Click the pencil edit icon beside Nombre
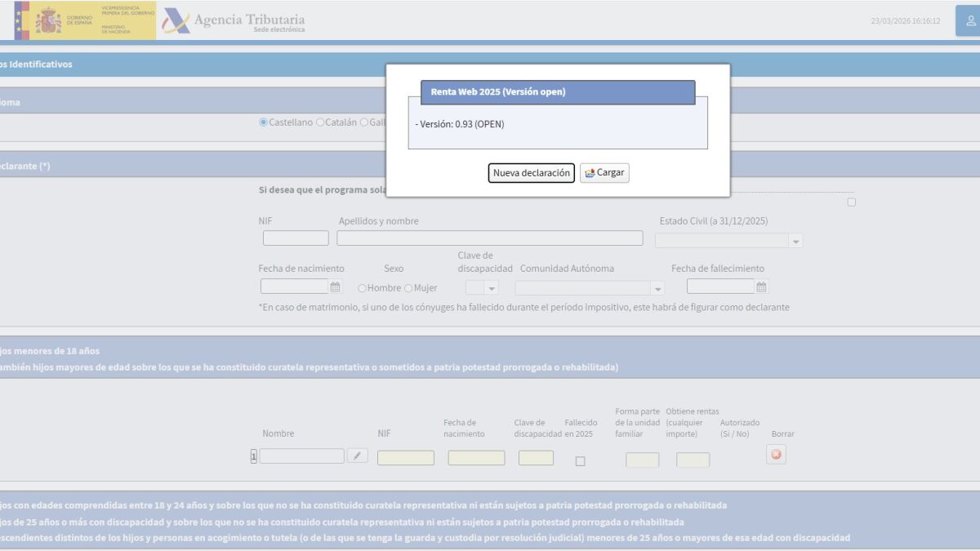980x551 pixels. coord(357,455)
